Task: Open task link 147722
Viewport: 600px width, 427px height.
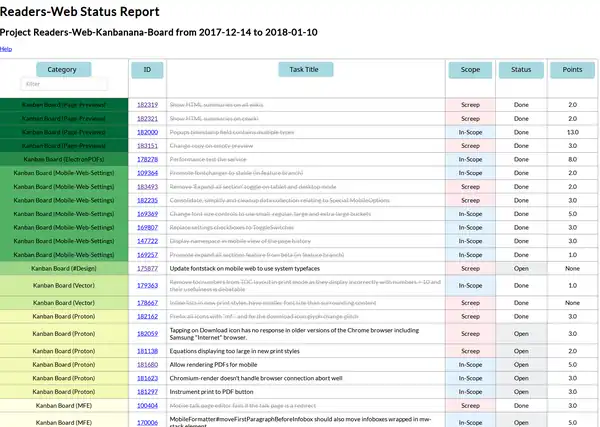Action: click(147, 241)
